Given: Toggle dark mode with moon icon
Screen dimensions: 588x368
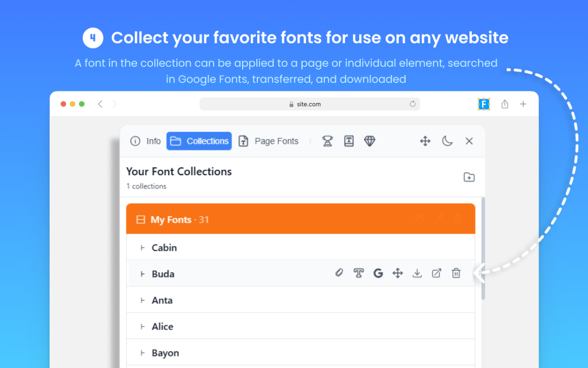Looking at the screenshot, I should [x=447, y=141].
